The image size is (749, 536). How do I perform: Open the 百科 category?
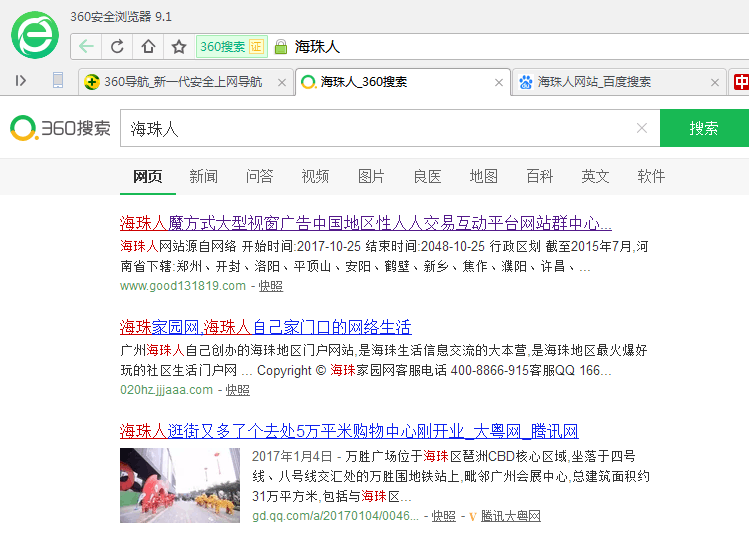pyautogui.click(x=539, y=176)
